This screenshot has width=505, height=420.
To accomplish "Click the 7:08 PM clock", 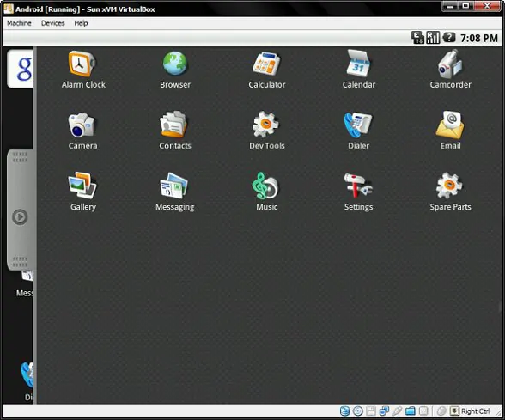I will point(479,39).
